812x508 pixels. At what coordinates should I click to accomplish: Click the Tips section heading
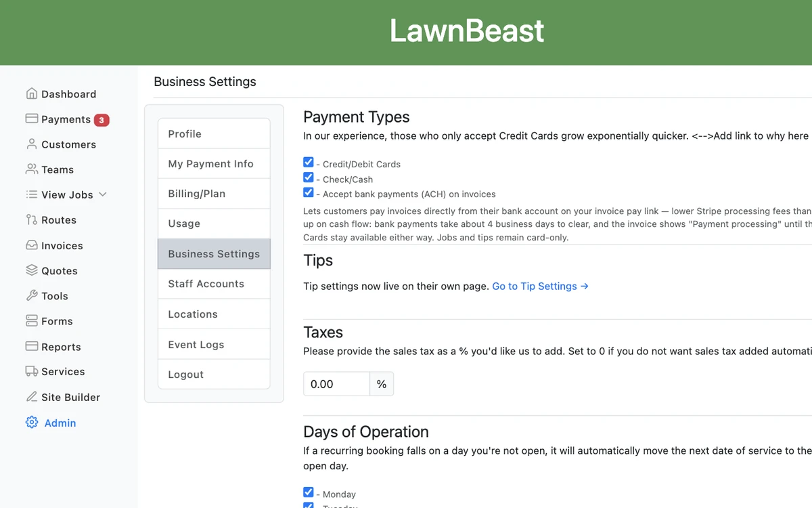(x=318, y=261)
